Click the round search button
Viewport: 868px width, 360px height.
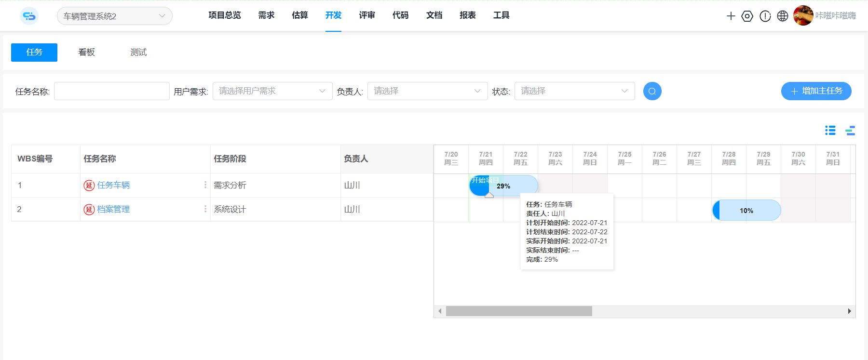652,91
